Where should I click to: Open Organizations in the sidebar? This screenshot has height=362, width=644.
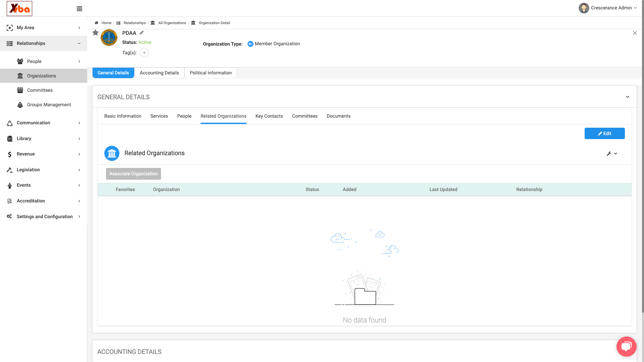(44, 76)
